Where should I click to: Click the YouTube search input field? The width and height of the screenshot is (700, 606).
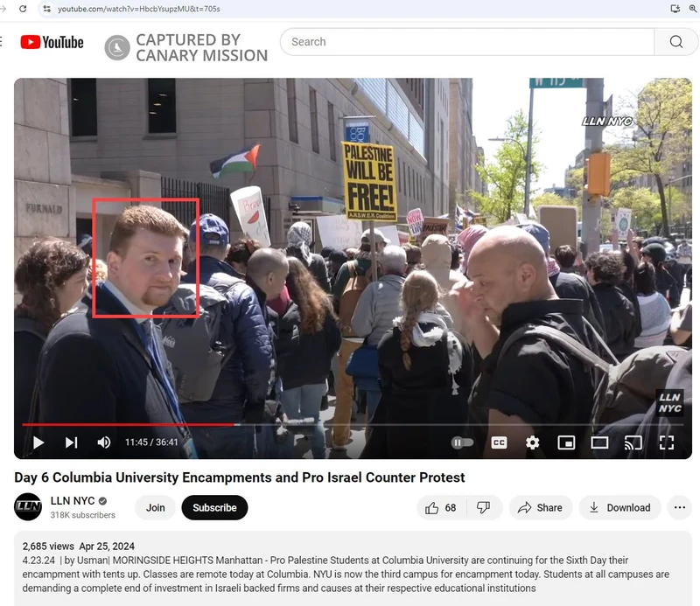click(x=468, y=42)
